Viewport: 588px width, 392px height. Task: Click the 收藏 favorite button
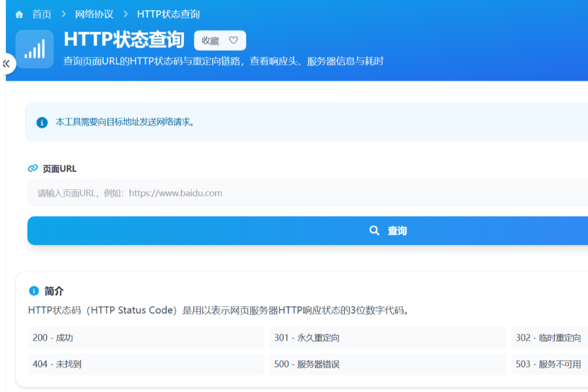pyautogui.click(x=220, y=41)
